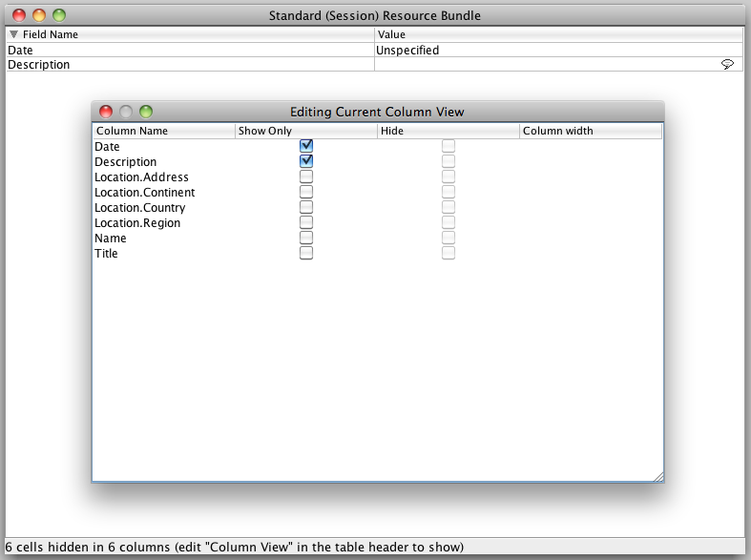Close the Editing Current Column View dialog
Viewport: 751px width, 560px height.
pyautogui.click(x=106, y=112)
